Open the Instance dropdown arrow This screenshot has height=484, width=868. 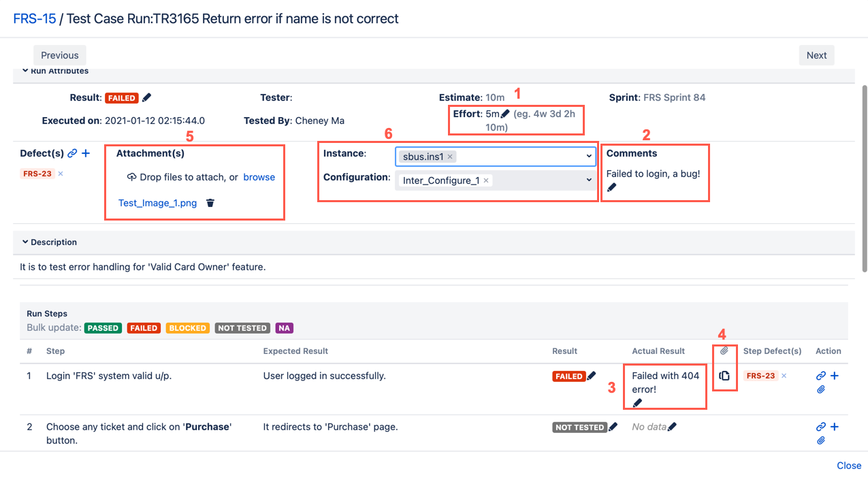click(x=589, y=157)
